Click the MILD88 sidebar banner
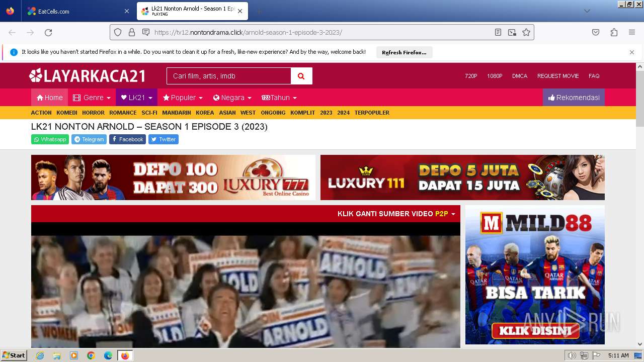The height and width of the screenshot is (362, 644). coord(535,275)
